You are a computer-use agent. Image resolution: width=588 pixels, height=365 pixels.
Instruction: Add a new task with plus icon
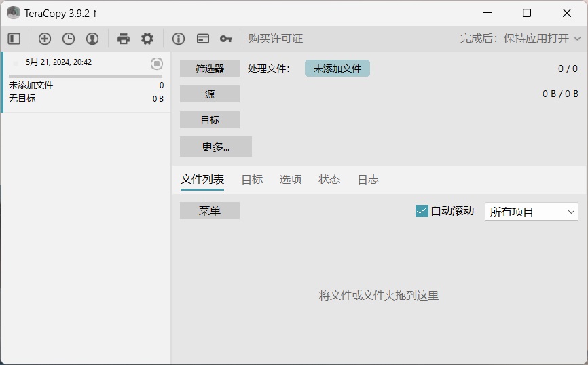point(45,39)
